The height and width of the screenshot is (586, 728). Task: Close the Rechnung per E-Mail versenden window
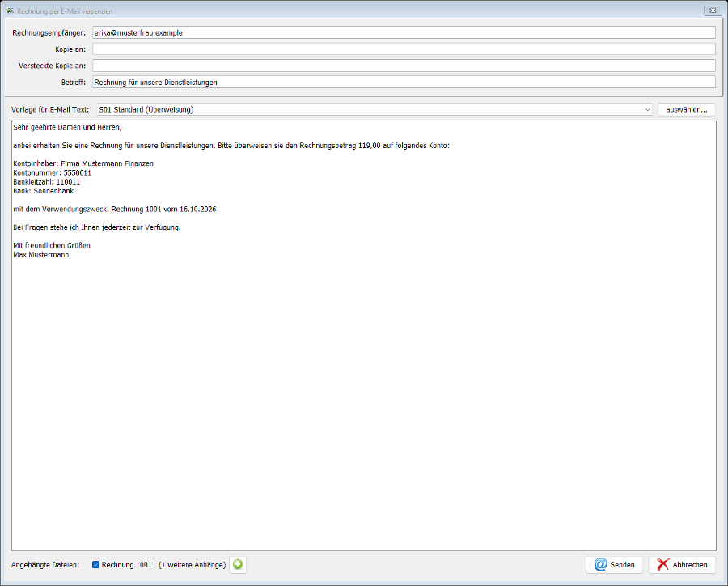[712, 11]
